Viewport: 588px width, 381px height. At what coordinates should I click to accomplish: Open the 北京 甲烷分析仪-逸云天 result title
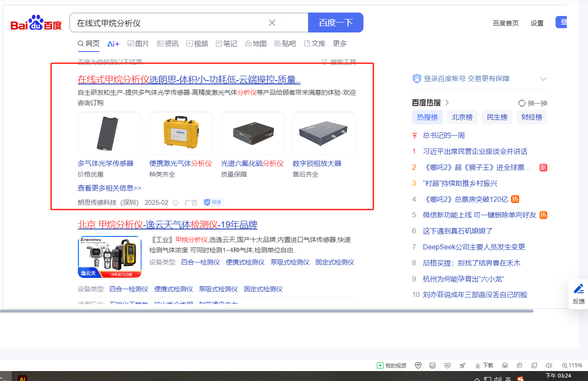[x=167, y=225]
